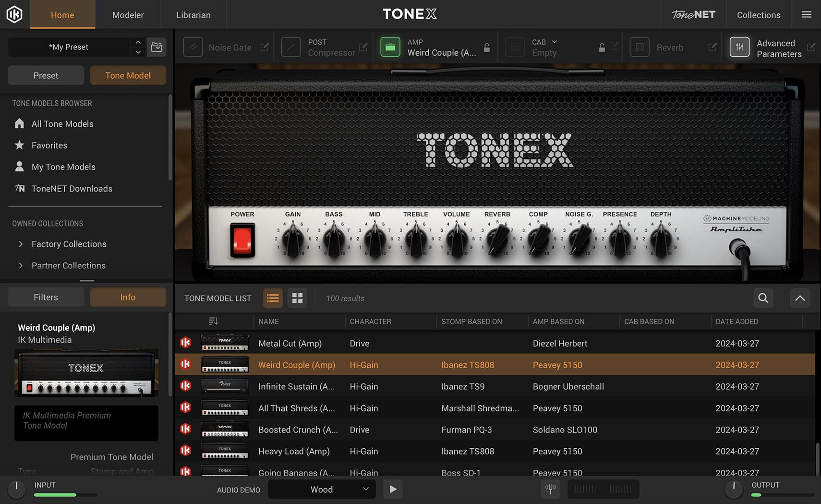
Task: Switch to the Modeler tab
Action: coord(128,15)
